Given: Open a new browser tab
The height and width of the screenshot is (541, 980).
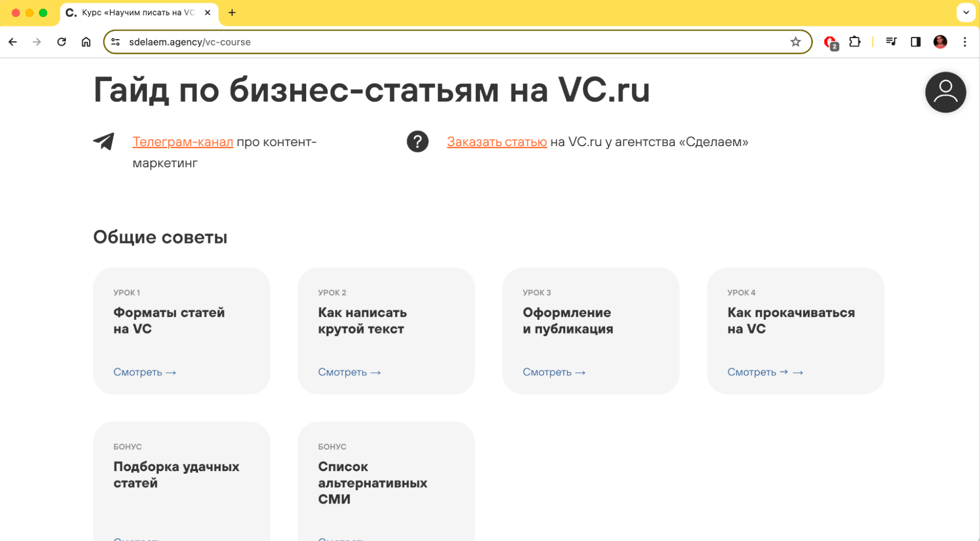Looking at the screenshot, I should pos(232,13).
